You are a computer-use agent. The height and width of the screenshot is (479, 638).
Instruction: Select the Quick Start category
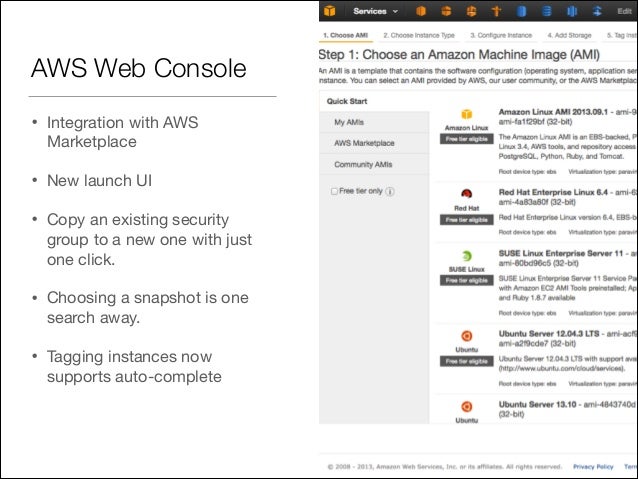click(347, 101)
